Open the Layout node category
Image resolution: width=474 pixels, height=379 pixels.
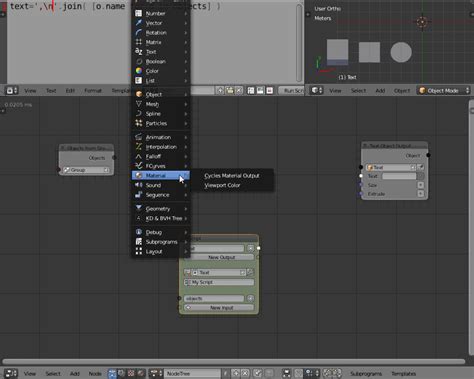tap(161, 251)
